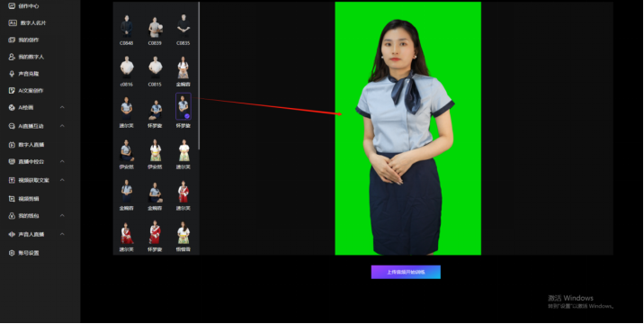Image resolution: width=644 pixels, height=324 pixels.
Task: Click the 数字人名片 card icon
Action: point(13,23)
